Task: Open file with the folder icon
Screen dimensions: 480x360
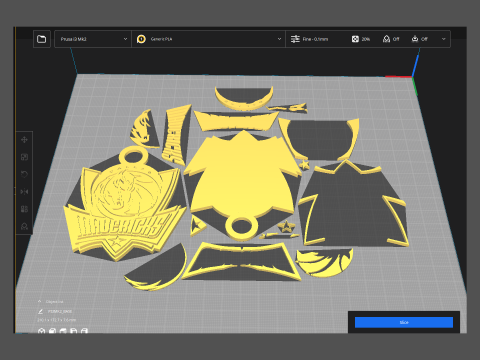Action: (42, 39)
